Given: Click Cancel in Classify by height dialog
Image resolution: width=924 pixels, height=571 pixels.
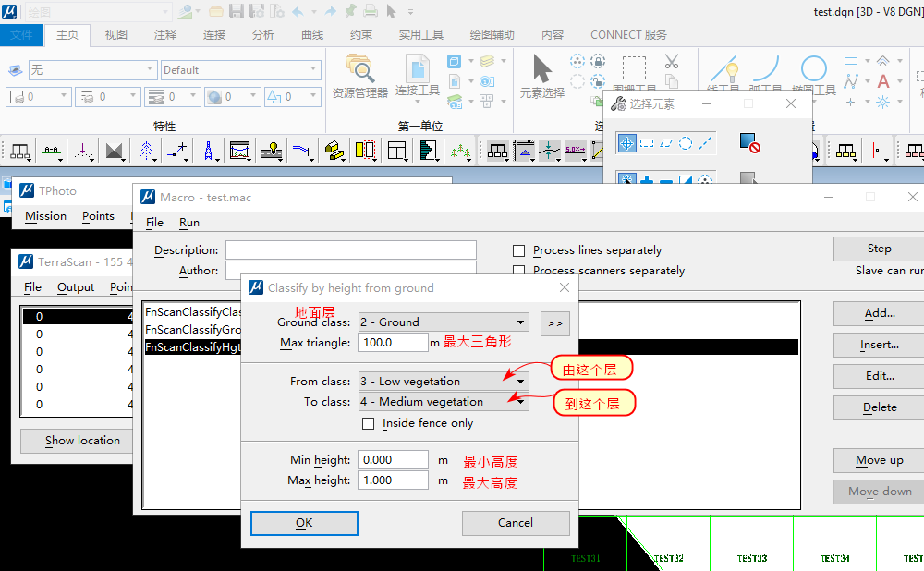Looking at the screenshot, I should pos(516,523).
